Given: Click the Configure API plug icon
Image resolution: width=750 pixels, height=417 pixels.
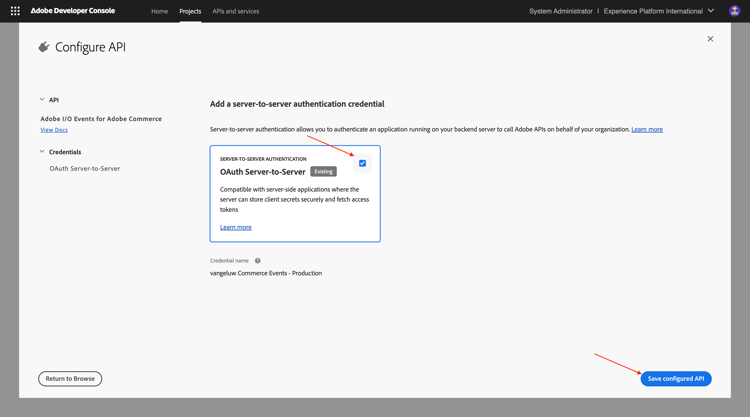Looking at the screenshot, I should point(44,47).
